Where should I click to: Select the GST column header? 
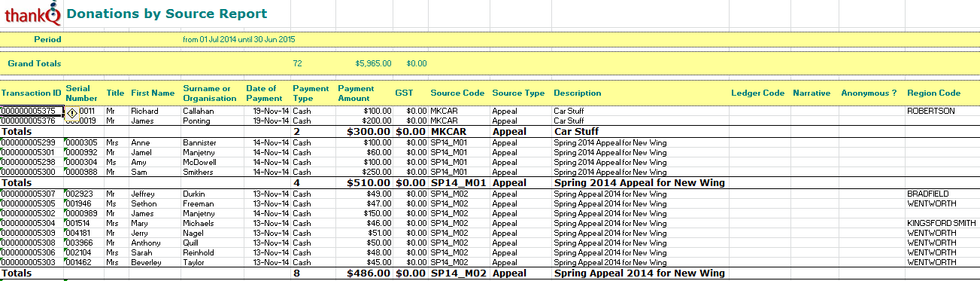point(404,93)
